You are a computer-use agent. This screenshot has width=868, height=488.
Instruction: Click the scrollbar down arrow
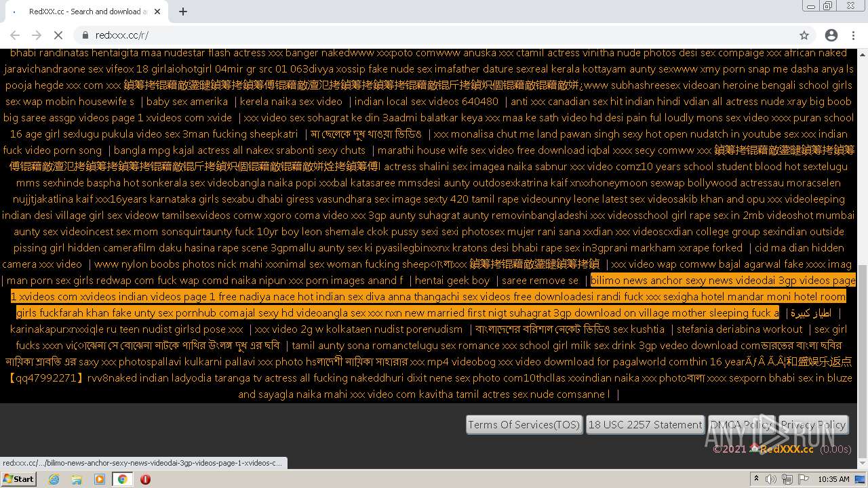pyautogui.click(x=863, y=464)
